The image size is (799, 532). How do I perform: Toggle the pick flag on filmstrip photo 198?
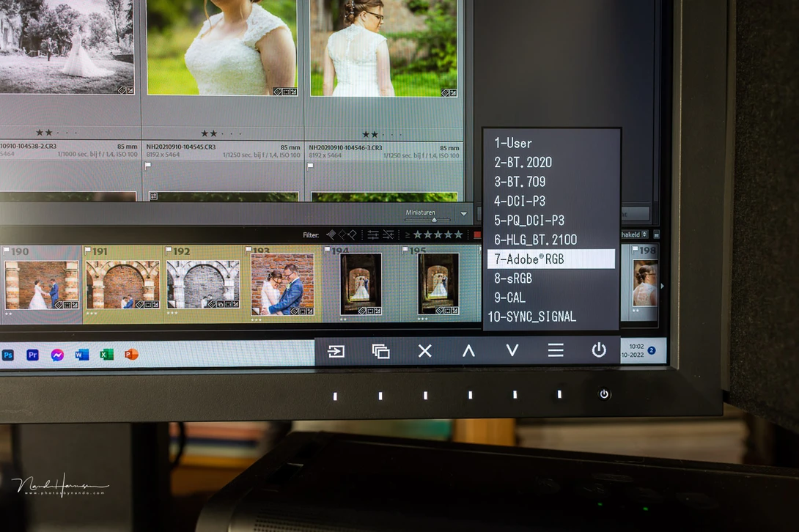[x=635, y=250]
